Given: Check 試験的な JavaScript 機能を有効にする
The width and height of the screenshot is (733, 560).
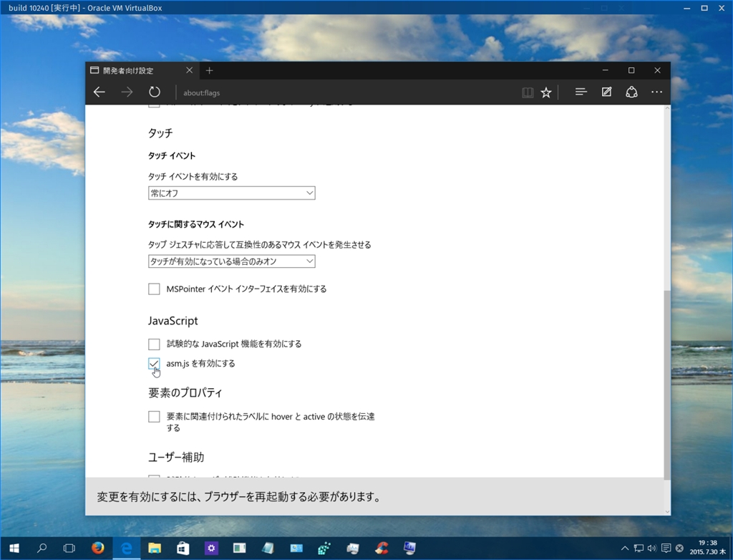Looking at the screenshot, I should pos(154,344).
